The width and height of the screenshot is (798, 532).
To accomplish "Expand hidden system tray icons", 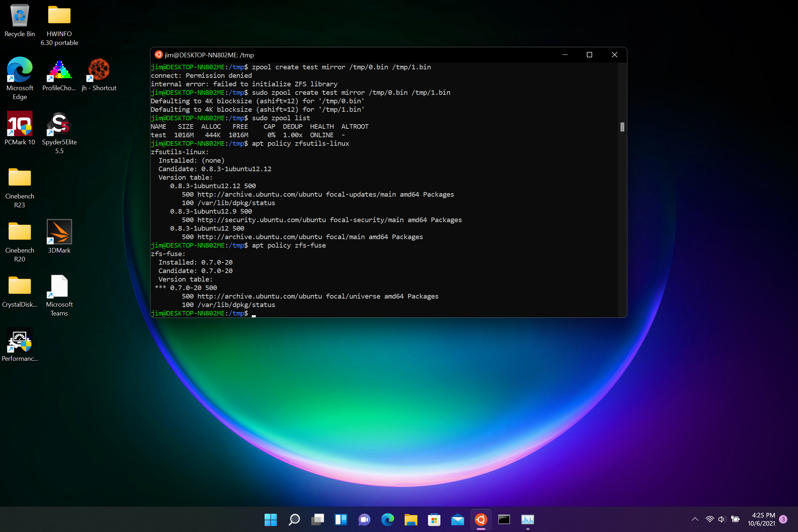I will pos(695,519).
